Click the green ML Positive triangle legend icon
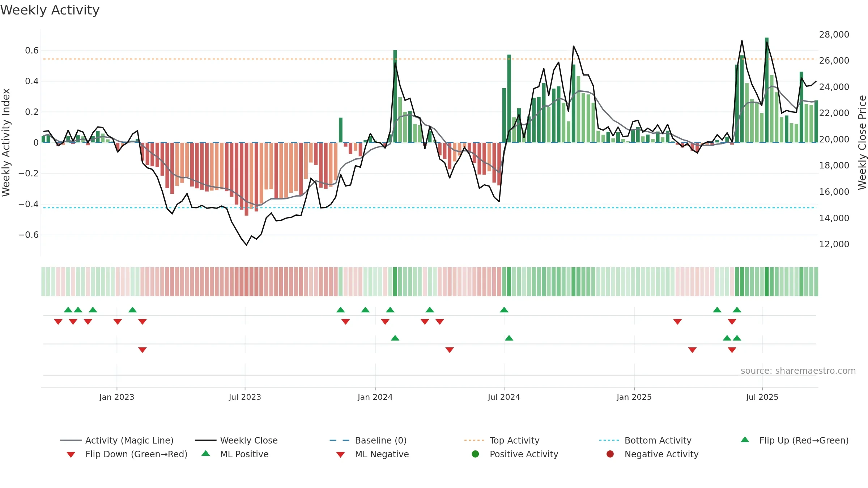 coord(205,453)
